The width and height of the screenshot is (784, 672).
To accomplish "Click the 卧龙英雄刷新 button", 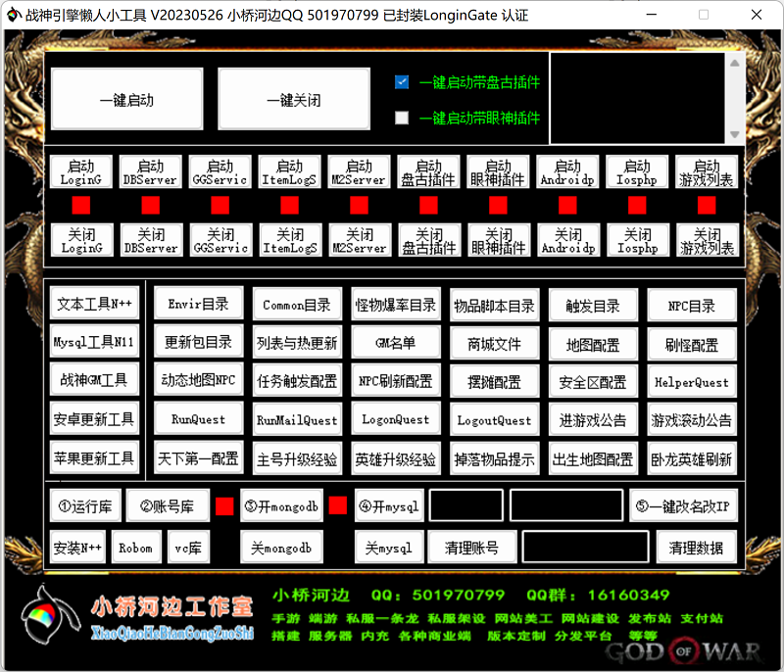I will point(691,457).
